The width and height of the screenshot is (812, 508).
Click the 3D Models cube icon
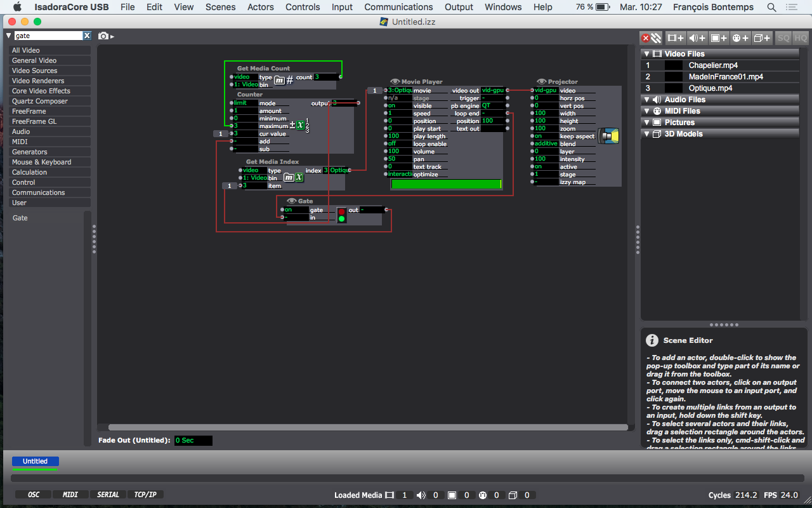(x=657, y=134)
